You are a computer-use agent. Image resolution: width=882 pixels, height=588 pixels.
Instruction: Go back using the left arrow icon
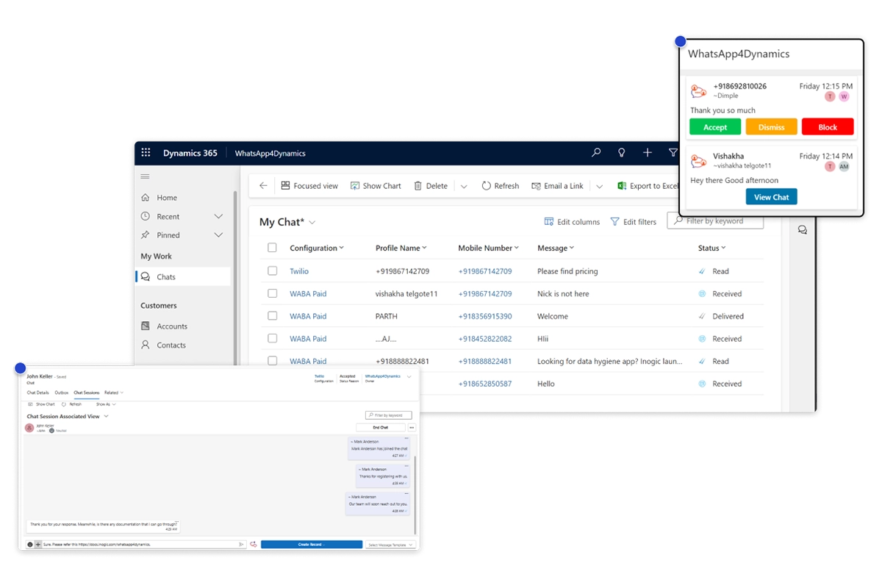pyautogui.click(x=263, y=186)
